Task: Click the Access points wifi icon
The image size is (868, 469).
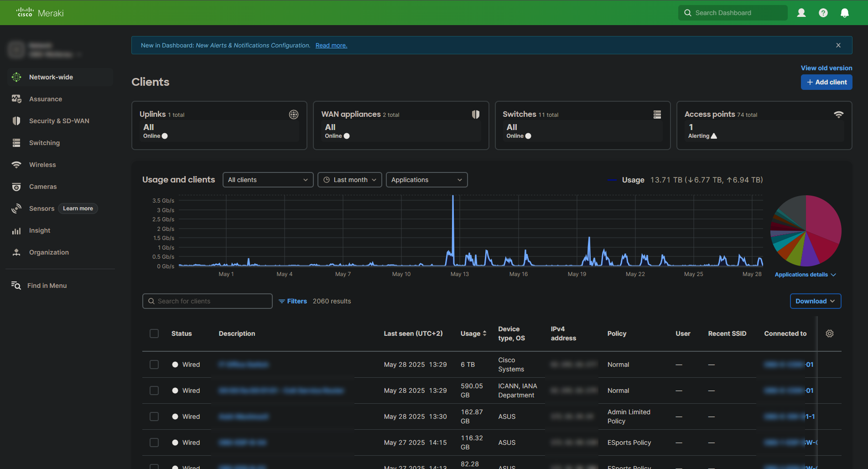Action: click(x=838, y=115)
